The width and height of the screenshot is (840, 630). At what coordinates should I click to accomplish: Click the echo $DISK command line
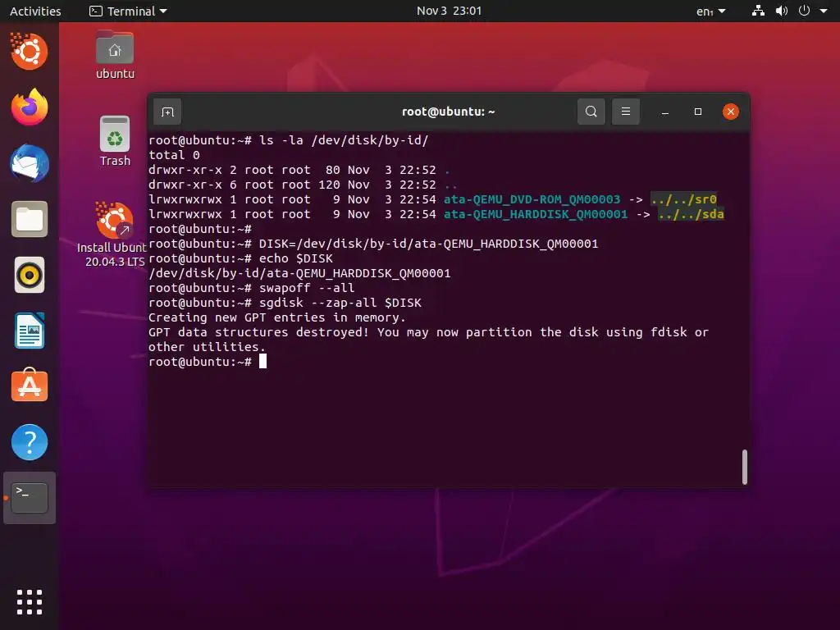click(x=295, y=258)
